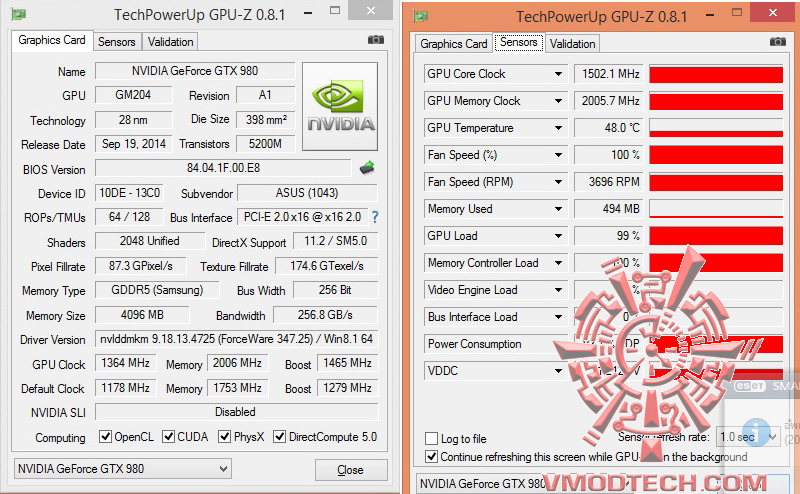The width and height of the screenshot is (800, 494).
Task: Click the GPU name field NVIDIA GeForce GTX 980
Action: pos(195,71)
